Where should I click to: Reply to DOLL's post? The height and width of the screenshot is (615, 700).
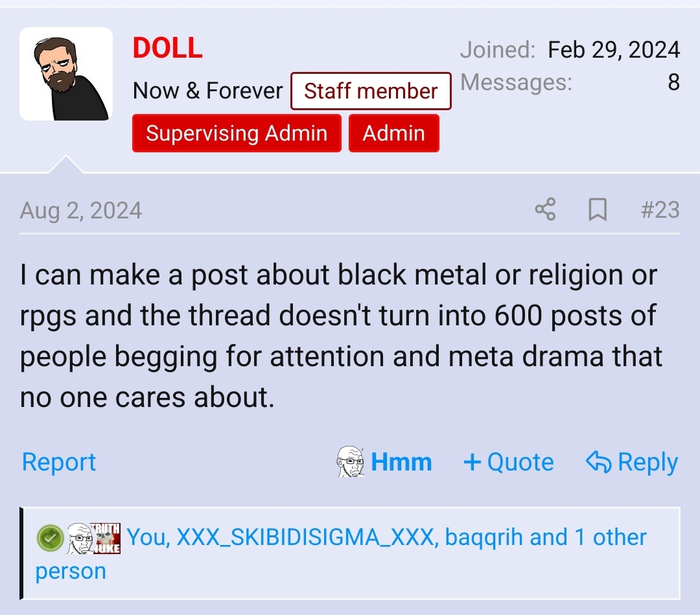(632, 461)
